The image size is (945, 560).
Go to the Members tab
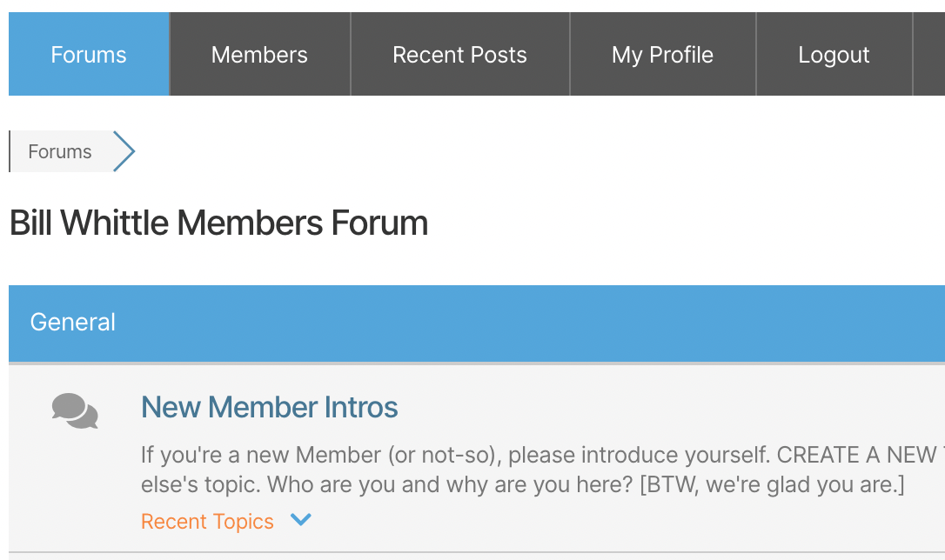(x=259, y=55)
